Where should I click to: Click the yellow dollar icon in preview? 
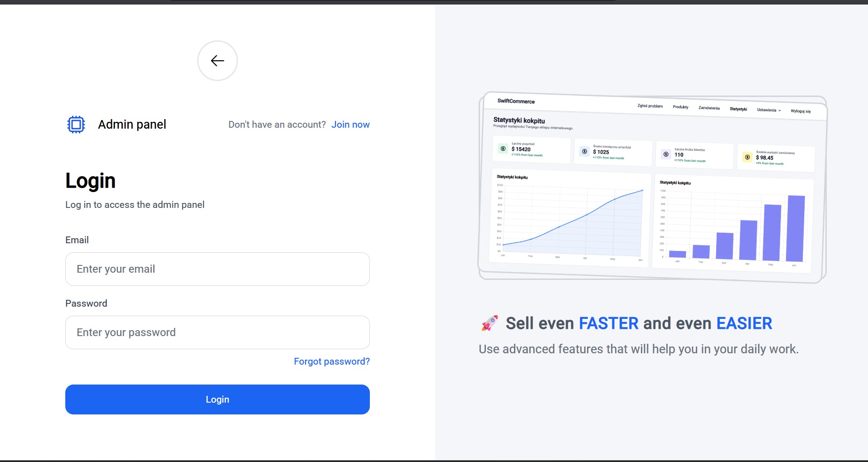[x=747, y=157]
